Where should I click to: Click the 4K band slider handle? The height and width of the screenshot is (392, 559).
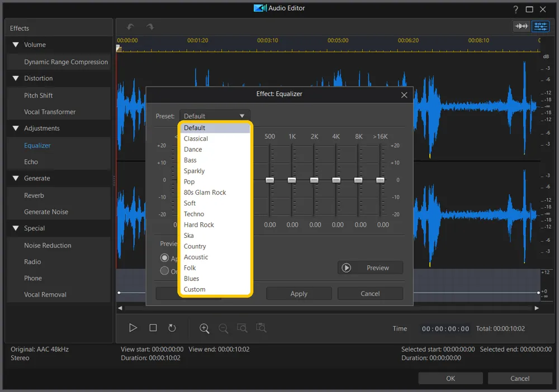click(x=336, y=180)
